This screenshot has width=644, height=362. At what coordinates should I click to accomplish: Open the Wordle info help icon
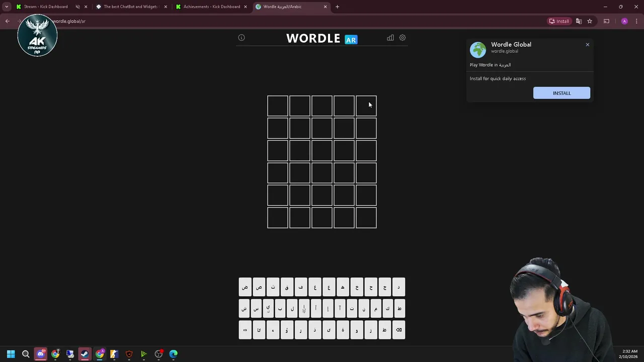(x=242, y=38)
